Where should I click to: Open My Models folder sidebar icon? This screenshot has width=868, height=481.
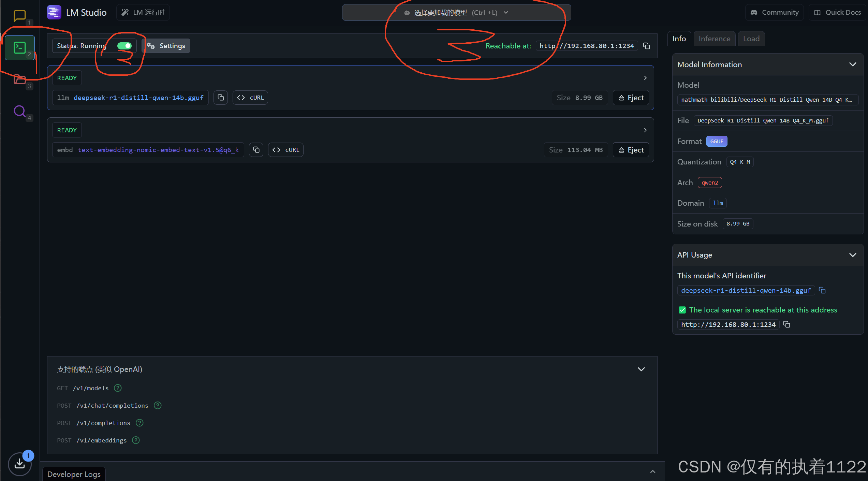20,79
